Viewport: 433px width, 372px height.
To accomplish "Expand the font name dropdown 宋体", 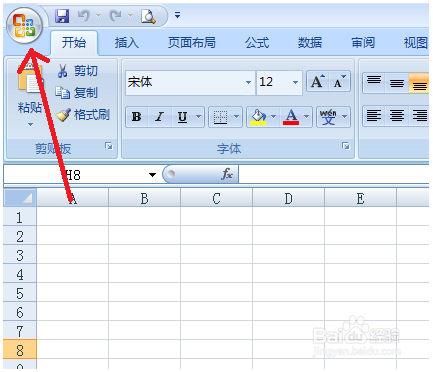I will point(248,82).
